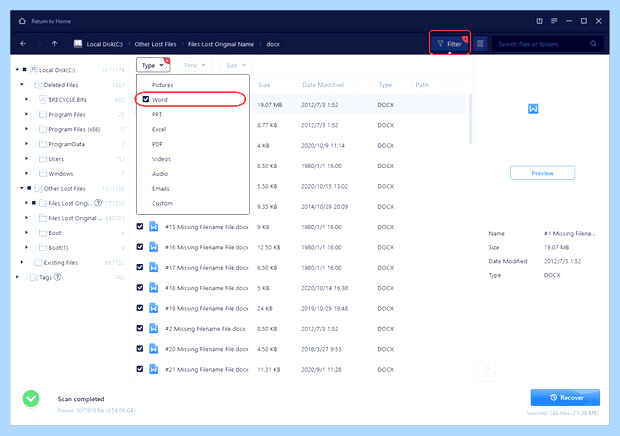620x436 pixels.
Task: Collapse the Other Lost Files tree node
Action: (22, 188)
